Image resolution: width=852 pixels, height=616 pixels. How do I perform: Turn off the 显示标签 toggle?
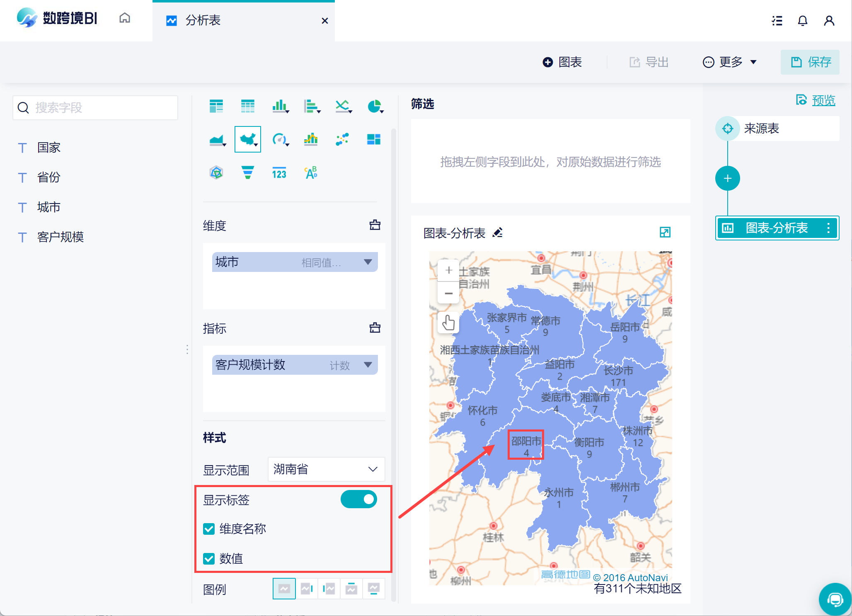tap(358, 500)
